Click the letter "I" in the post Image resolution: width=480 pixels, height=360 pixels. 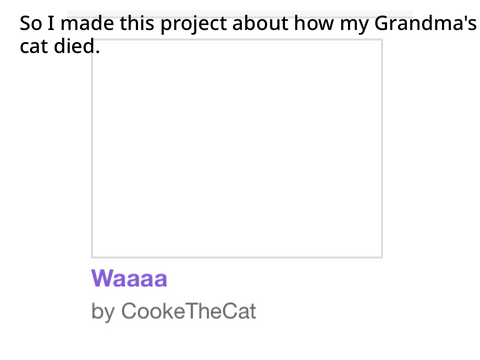click(51, 24)
